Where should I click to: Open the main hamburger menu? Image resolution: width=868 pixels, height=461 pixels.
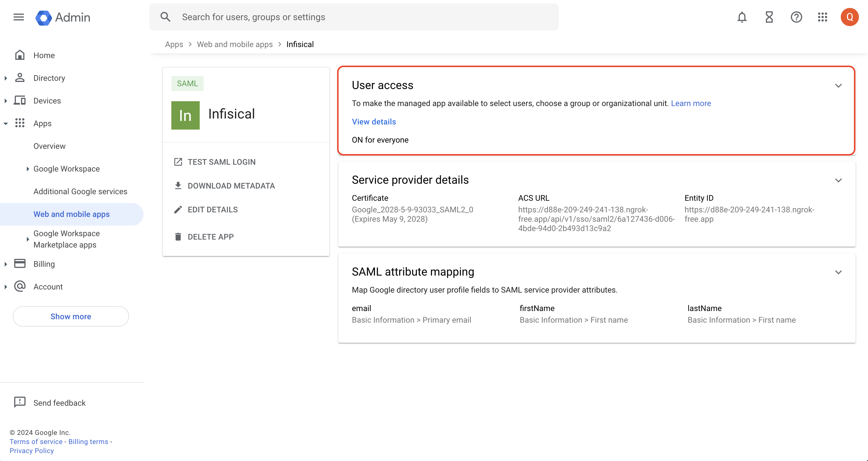(x=18, y=17)
